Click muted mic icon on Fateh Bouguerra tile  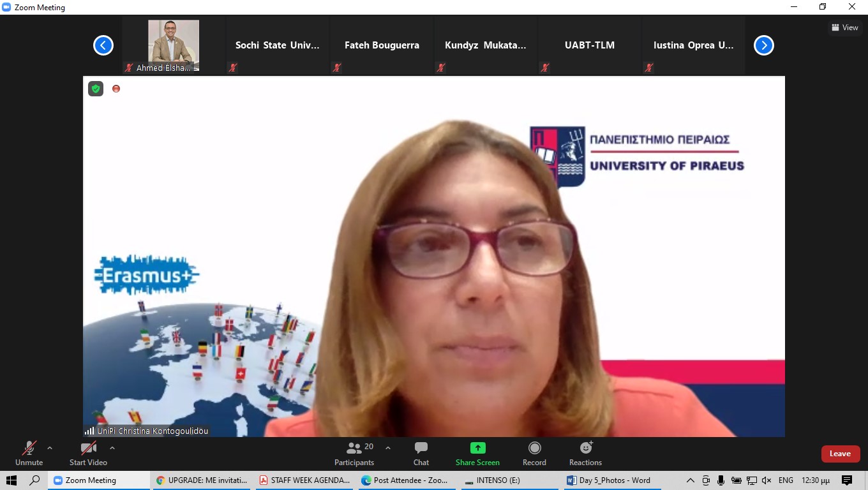337,67
